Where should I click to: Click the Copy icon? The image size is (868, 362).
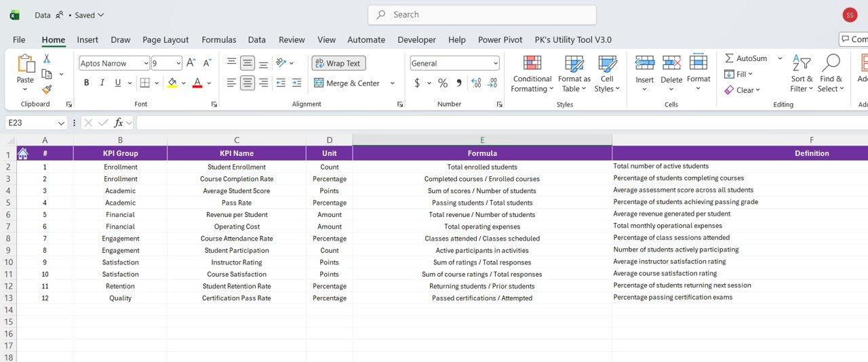pos(47,74)
